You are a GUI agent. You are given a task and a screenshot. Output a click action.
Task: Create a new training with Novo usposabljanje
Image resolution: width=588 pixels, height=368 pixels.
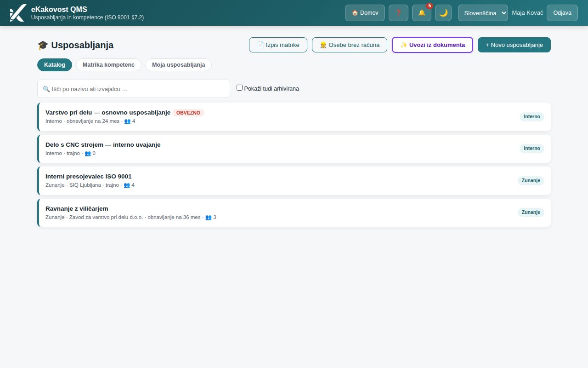point(514,45)
